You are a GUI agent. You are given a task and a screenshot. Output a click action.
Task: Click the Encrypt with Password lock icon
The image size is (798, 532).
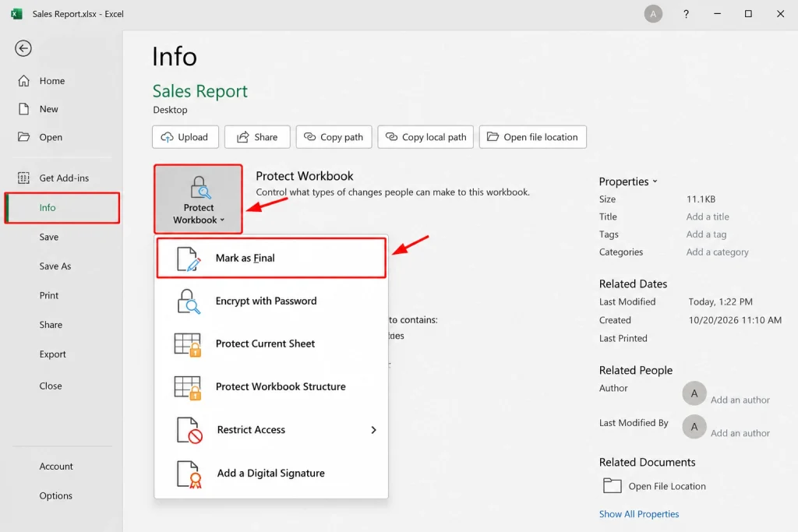click(189, 301)
